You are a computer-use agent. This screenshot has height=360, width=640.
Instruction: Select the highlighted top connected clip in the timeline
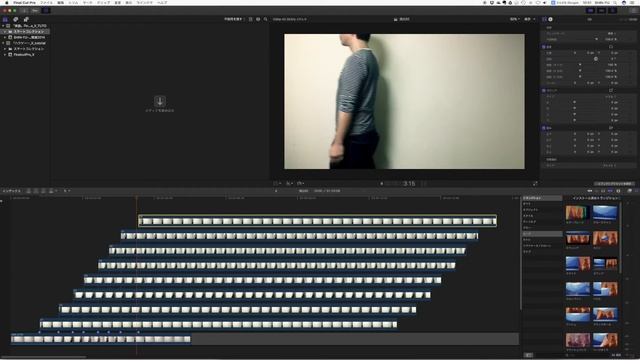[x=318, y=221]
